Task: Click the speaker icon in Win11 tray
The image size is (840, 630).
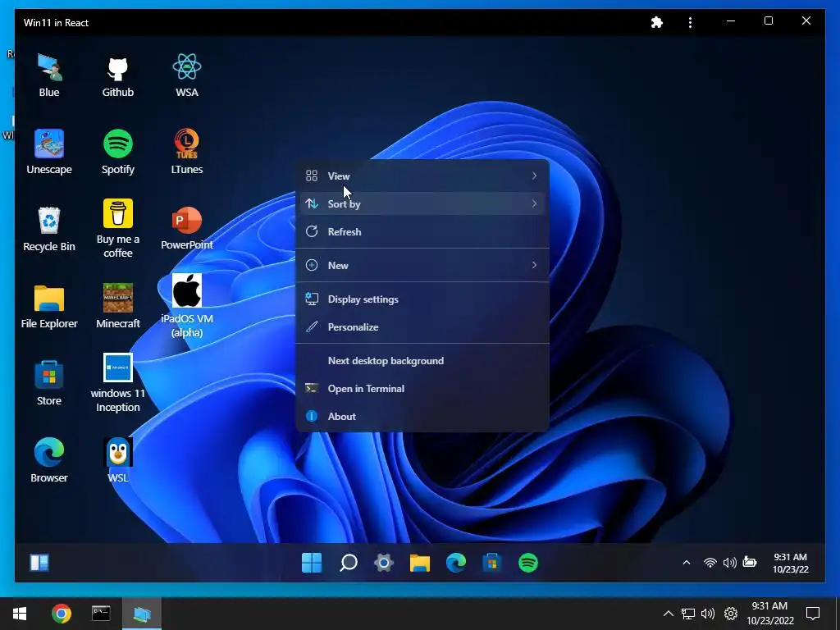Action: coord(729,563)
